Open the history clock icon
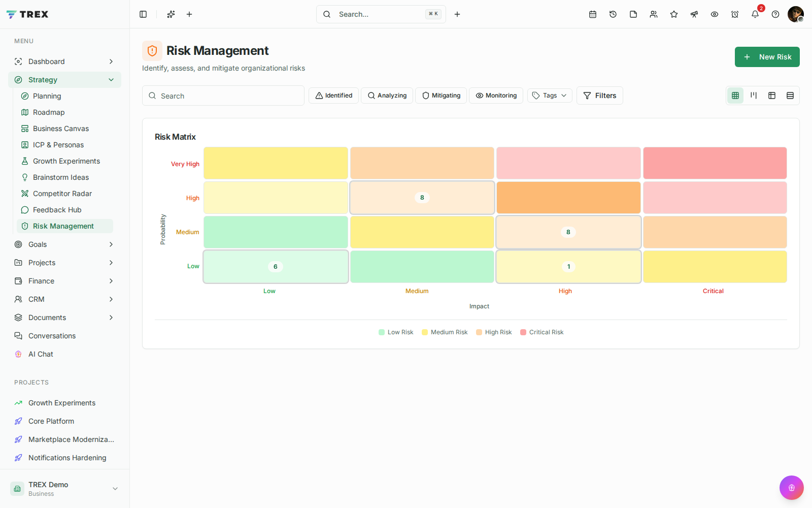 [x=613, y=14]
